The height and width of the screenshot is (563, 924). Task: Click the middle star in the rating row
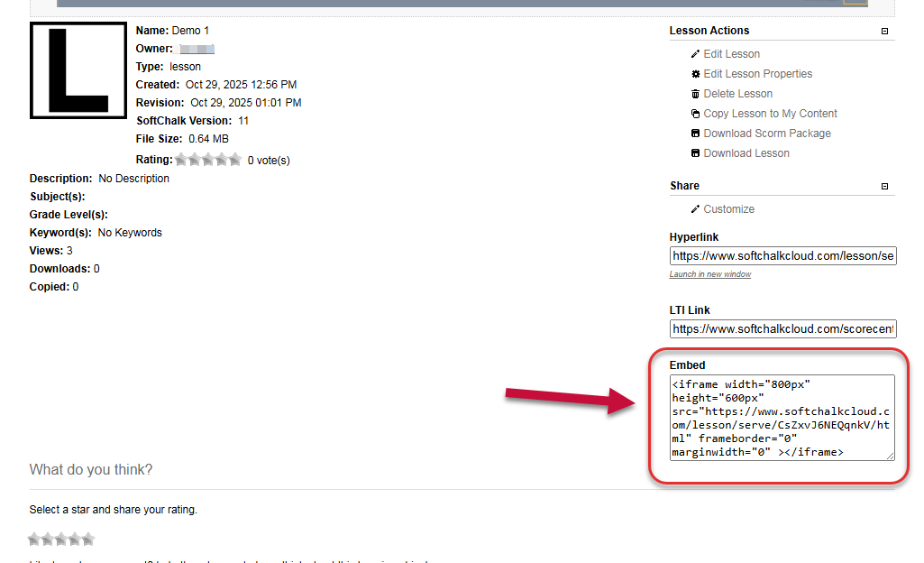pos(60,539)
